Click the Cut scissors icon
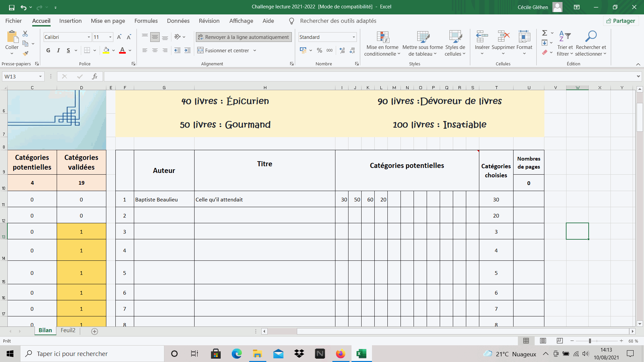The width and height of the screenshot is (644, 362). [25, 34]
